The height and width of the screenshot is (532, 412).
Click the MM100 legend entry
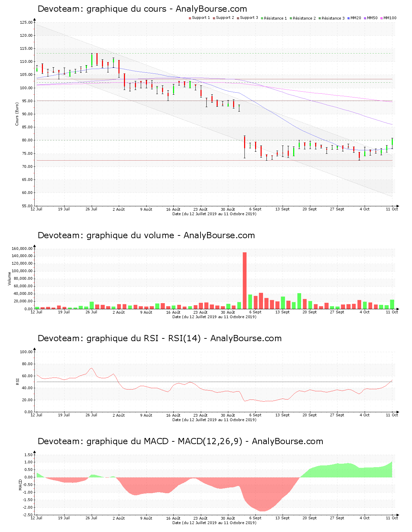(x=388, y=18)
